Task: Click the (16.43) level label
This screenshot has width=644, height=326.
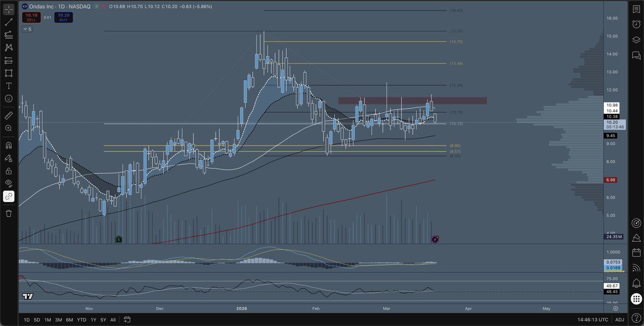Action: (x=456, y=10)
